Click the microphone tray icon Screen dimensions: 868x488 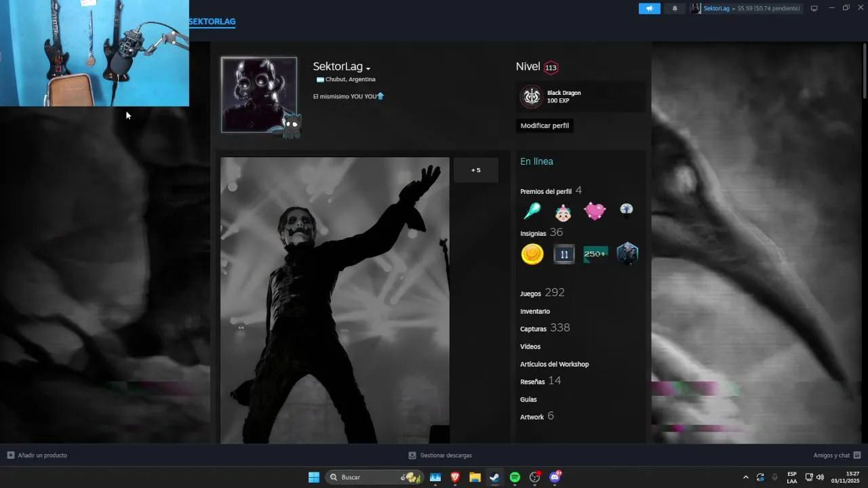click(774, 477)
